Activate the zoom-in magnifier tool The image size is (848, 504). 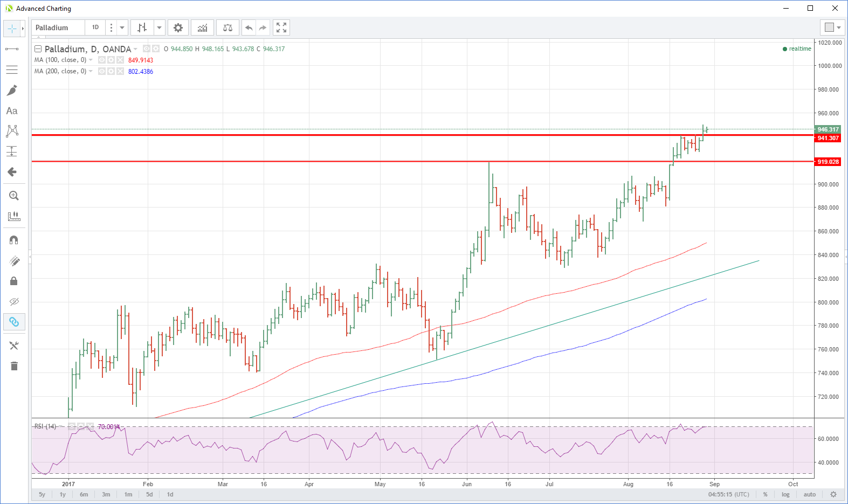point(14,196)
